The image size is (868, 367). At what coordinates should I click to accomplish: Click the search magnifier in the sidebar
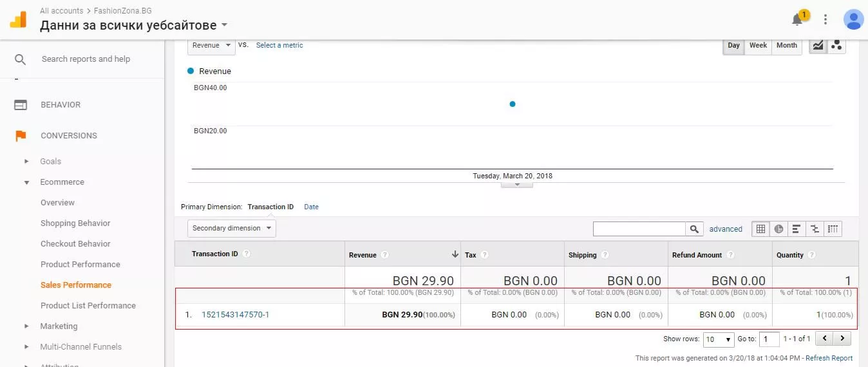coord(20,59)
